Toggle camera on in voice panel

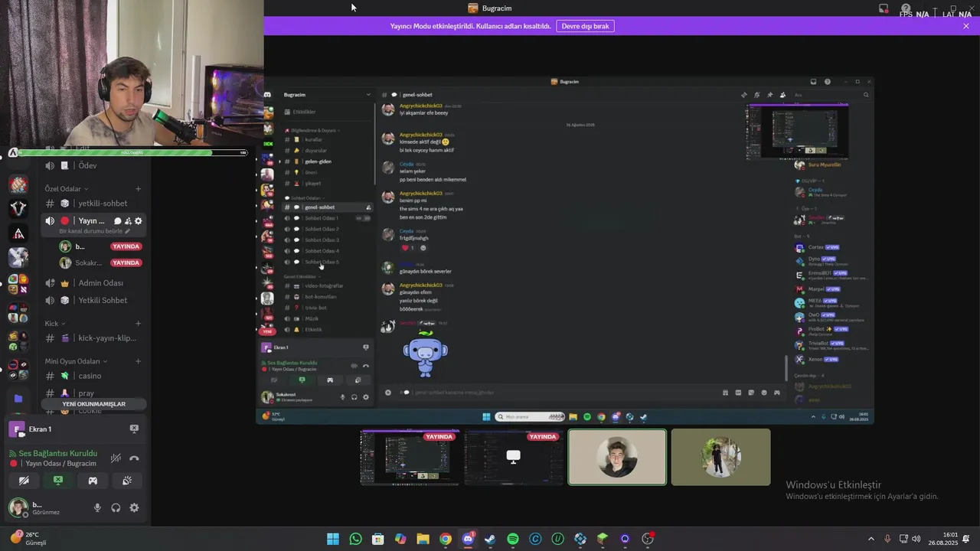(24, 481)
